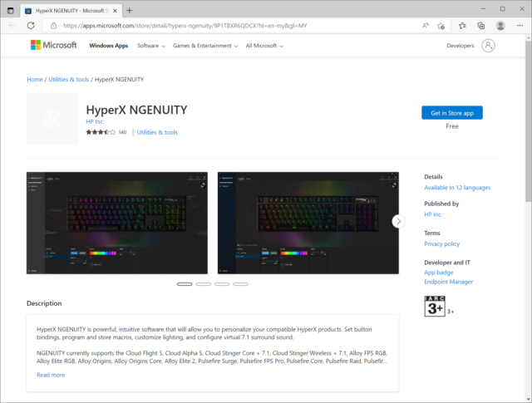Select the first carousel page indicator
Viewport: 532px width, 403px height.
(185, 284)
